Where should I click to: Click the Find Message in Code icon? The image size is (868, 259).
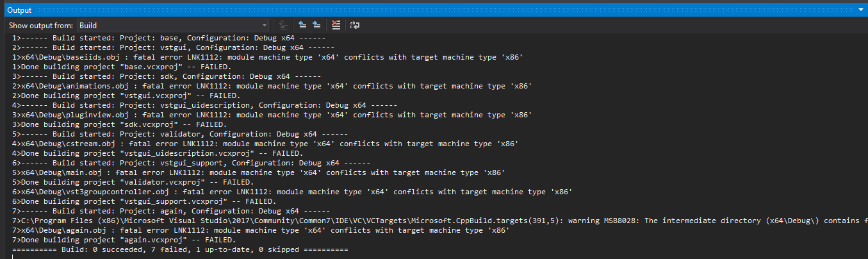[x=284, y=26]
